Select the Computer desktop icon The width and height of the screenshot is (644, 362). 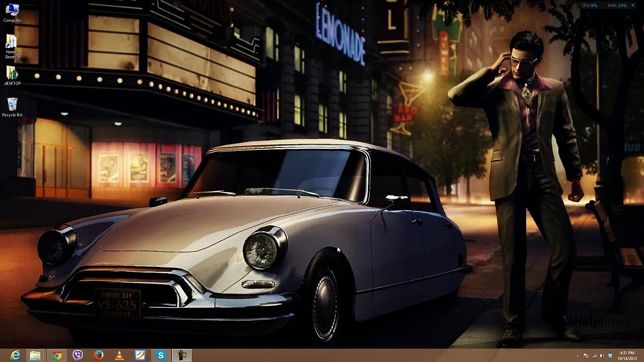click(12, 12)
